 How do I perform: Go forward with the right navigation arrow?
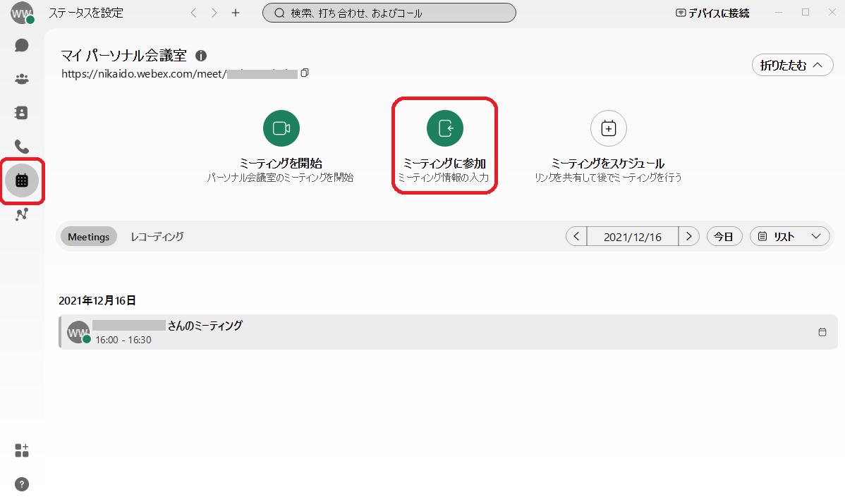coord(214,13)
